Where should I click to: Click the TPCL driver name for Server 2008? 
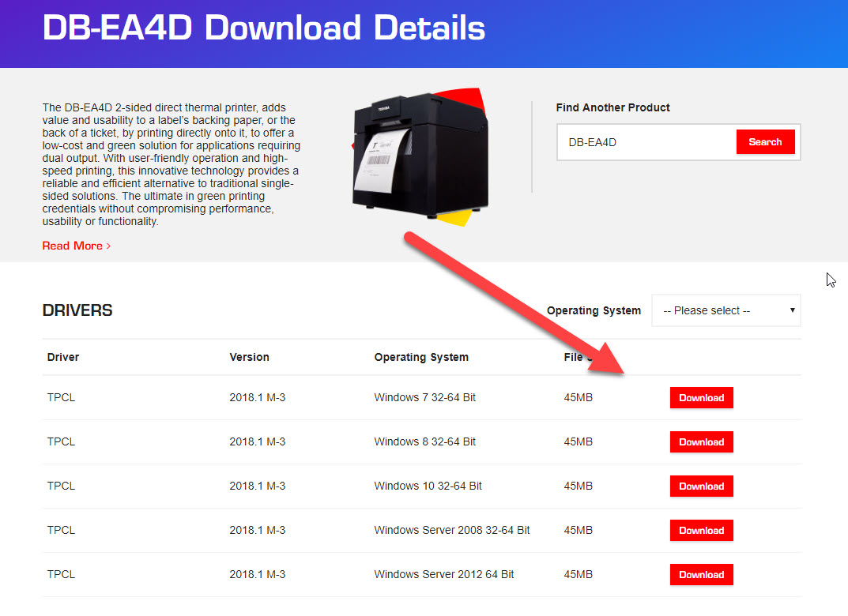coord(61,531)
